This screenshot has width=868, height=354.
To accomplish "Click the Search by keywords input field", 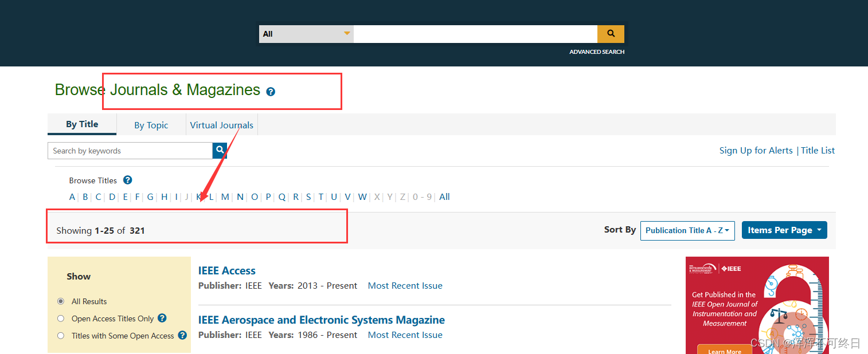I will (x=129, y=150).
